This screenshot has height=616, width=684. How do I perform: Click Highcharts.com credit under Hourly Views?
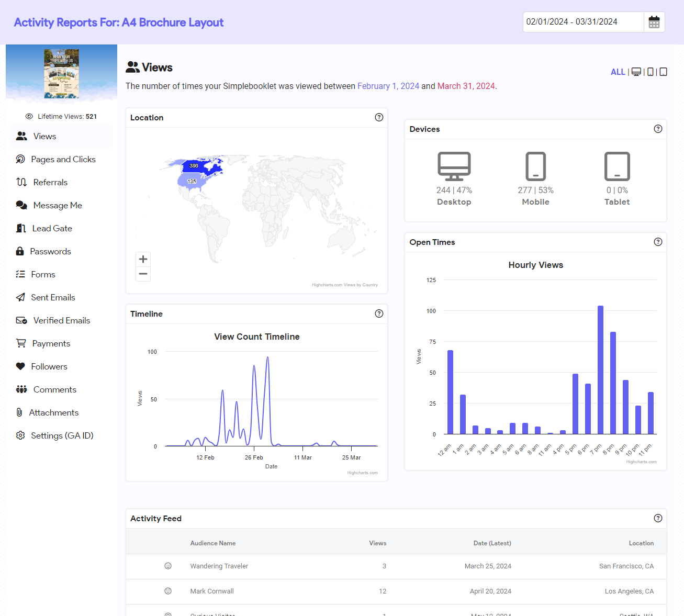(x=641, y=462)
